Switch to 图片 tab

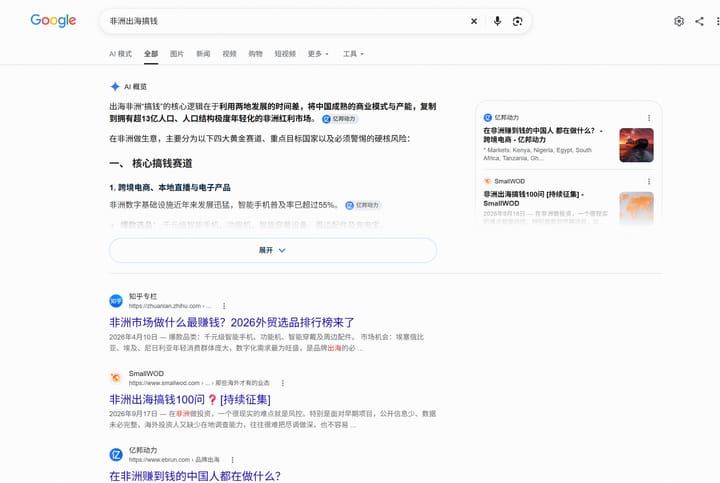(x=177, y=54)
